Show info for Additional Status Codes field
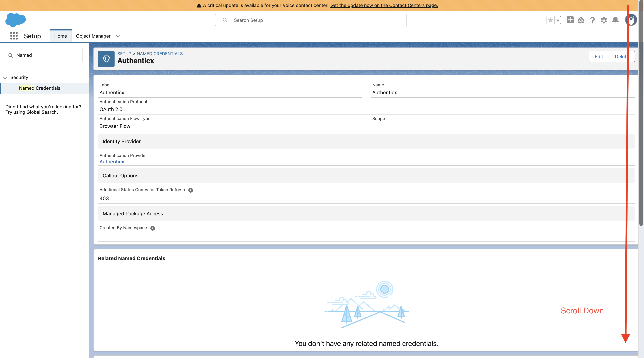The height and width of the screenshot is (358, 644). [x=190, y=190]
